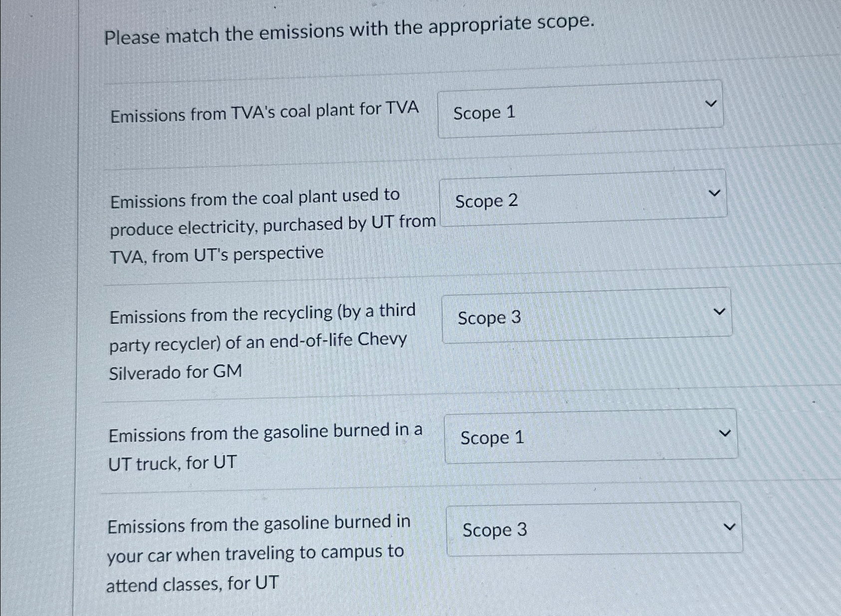This screenshot has width=841, height=616.
Task: Click the UT truck gasoline description text
Action: (x=260, y=447)
